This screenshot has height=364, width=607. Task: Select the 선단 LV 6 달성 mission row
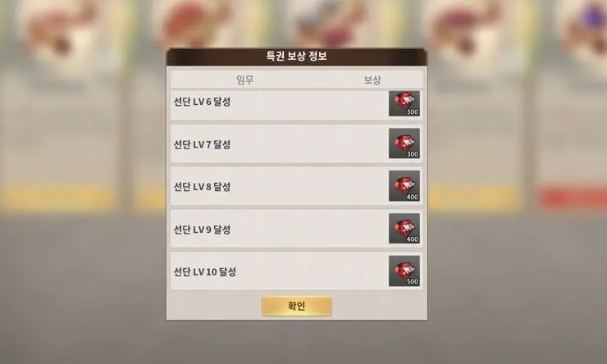point(296,105)
